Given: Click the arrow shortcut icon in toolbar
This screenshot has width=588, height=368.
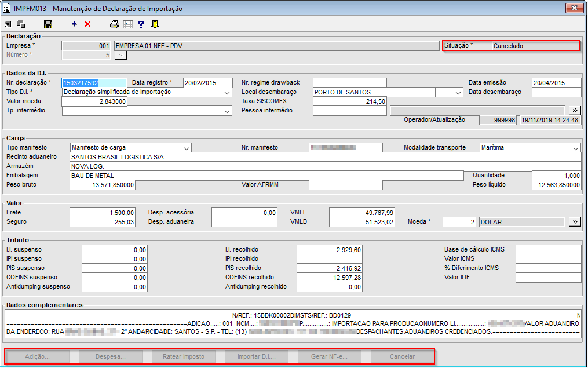Looking at the screenshot, I should click(x=8, y=24).
